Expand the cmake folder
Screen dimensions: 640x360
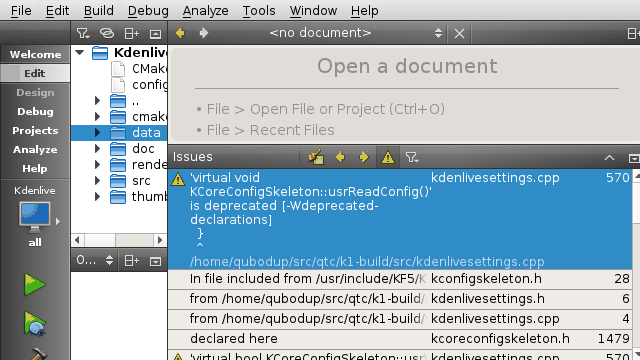[97, 117]
